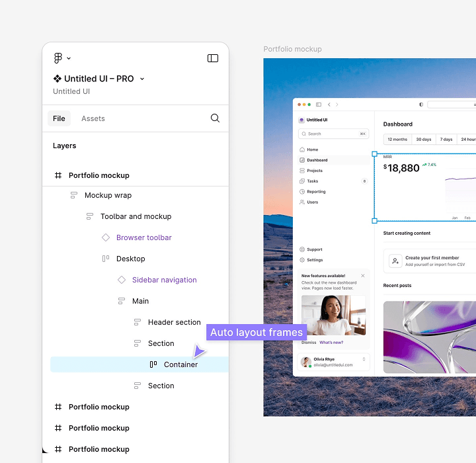Click the diamond icon beside Browser toolbar

tap(105, 237)
